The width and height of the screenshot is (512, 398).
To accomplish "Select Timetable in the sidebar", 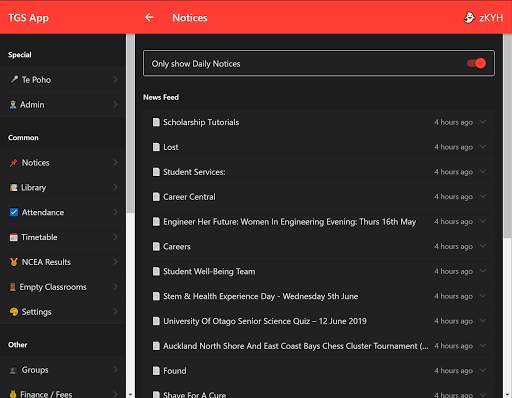I will click(x=63, y=237).
